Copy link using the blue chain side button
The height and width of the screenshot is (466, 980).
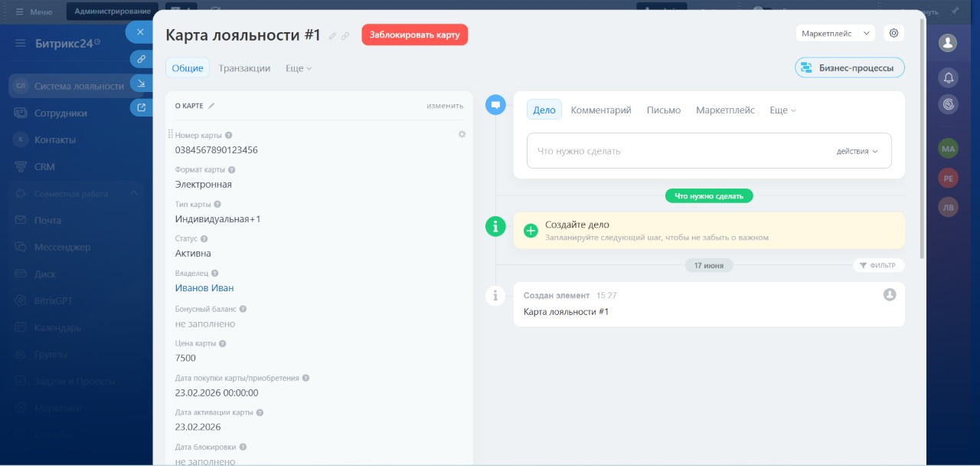coord(141,58)
